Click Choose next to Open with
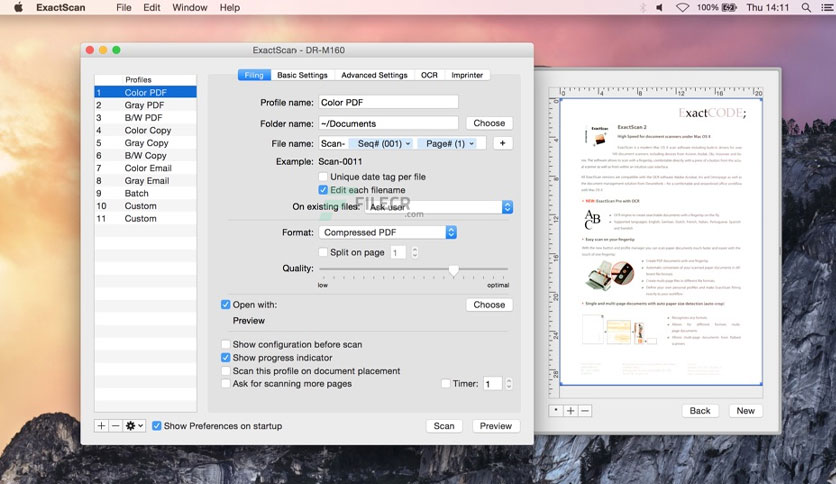 (489, 305)
